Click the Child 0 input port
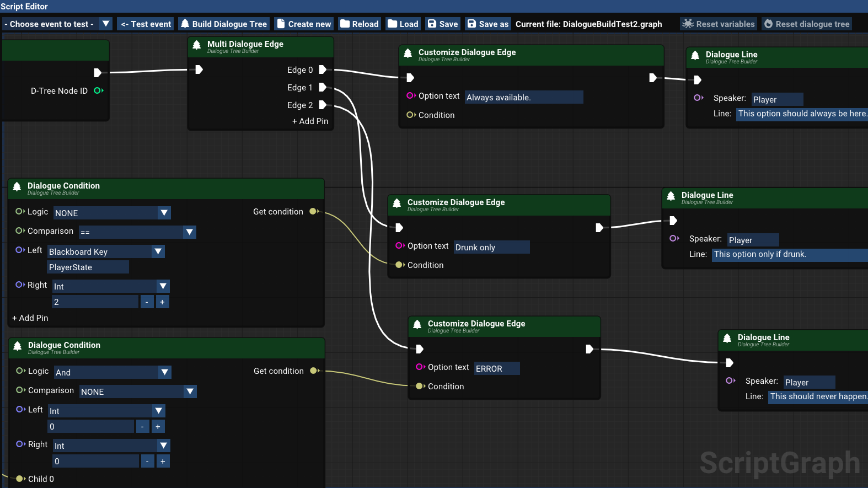The height and width of the screenshot is (488, 868). click(x=20, y=479)
